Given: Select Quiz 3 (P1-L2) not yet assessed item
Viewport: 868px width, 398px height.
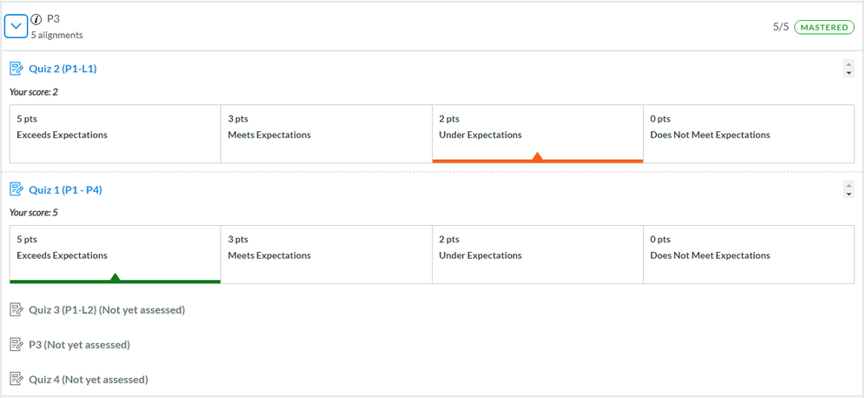Looking at the screenshot, I should [x=106, y=310].
